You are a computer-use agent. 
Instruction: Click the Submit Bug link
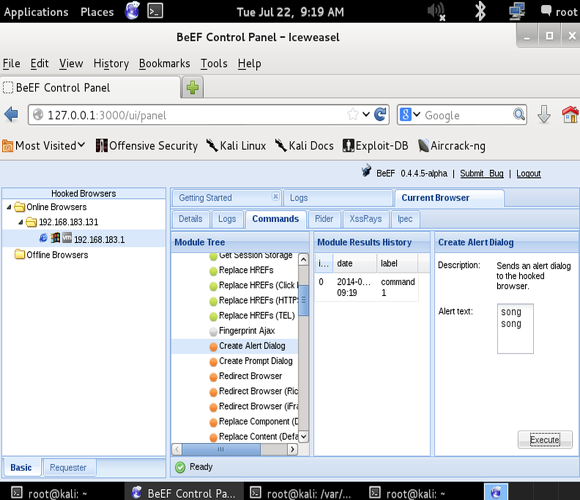pyautogui.click(x=482, y=173)
